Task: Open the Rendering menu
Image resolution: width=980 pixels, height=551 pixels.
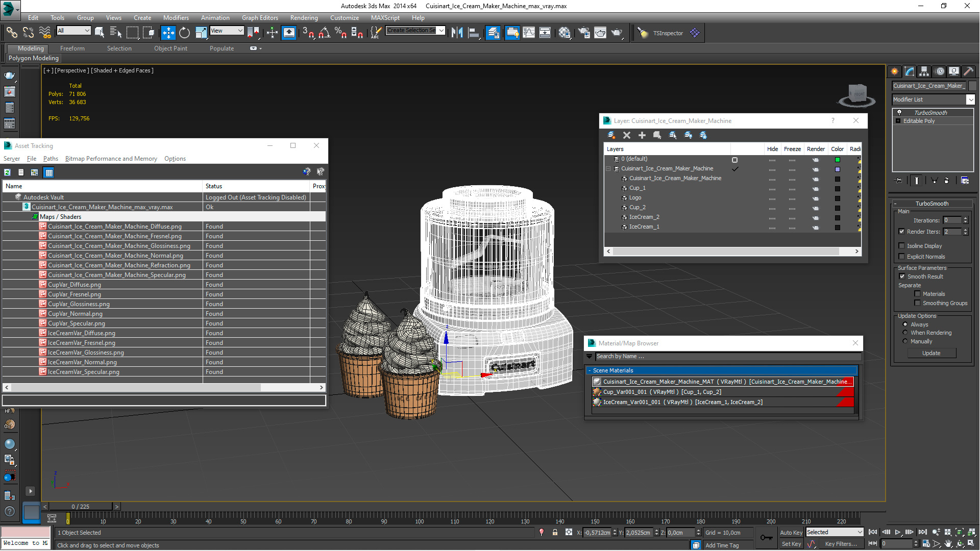Action: coord(304,17)
